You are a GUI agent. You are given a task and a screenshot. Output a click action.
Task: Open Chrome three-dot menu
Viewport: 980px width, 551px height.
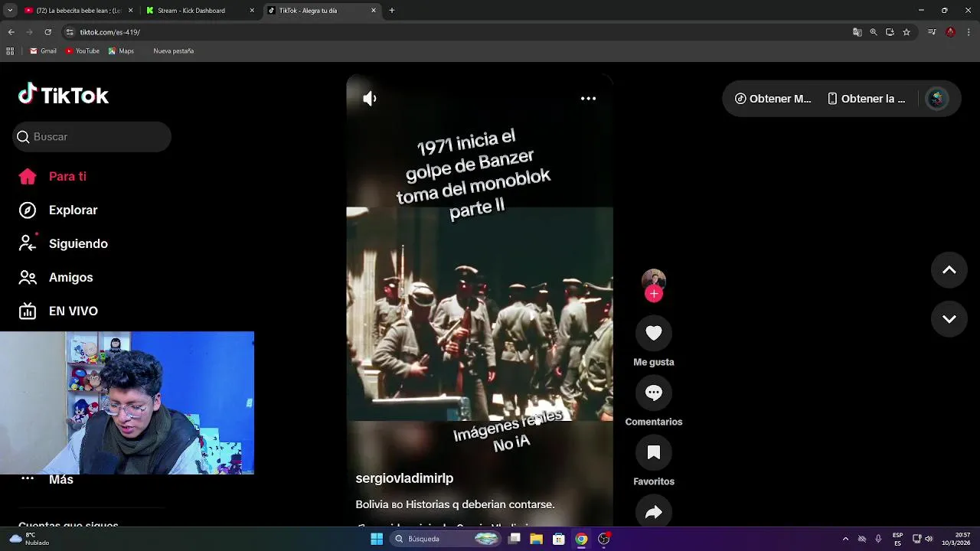(x=969, y=32)
